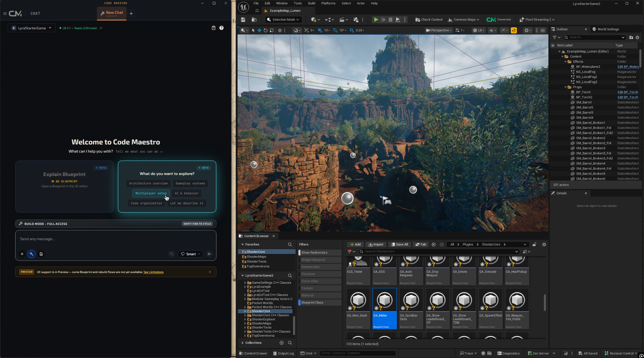Viewport: 644px width, 358px height.
Task: Open the Outliner settings gear
Action: (x=637, y=37)
